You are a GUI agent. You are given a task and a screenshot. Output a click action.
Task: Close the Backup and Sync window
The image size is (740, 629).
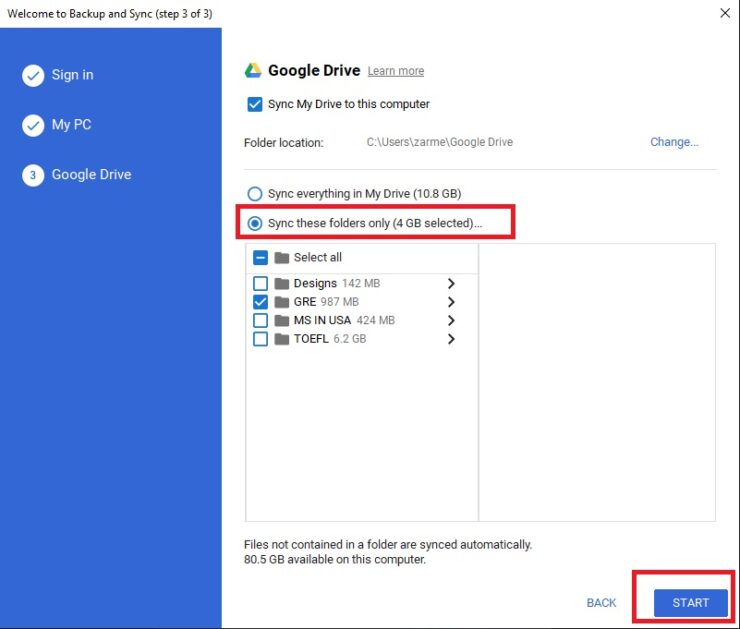[x=725, y=13]
